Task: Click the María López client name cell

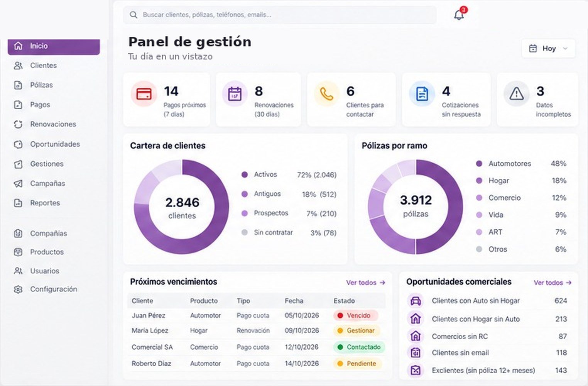Action: click(150, 330)
